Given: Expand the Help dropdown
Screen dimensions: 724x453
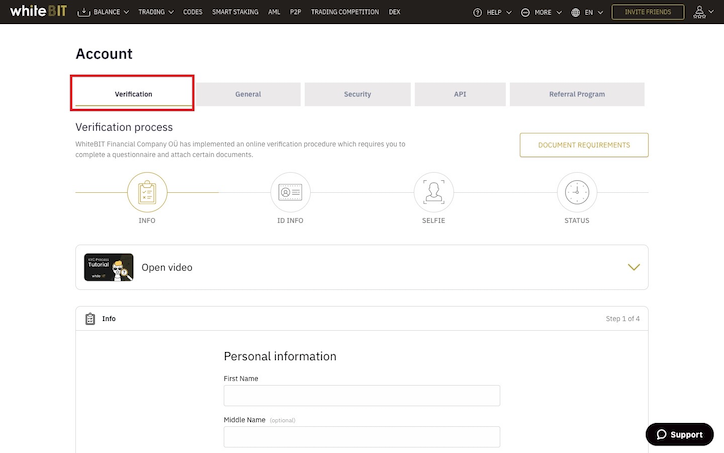Looking at the screenshot, I should (x=492, y=12).
